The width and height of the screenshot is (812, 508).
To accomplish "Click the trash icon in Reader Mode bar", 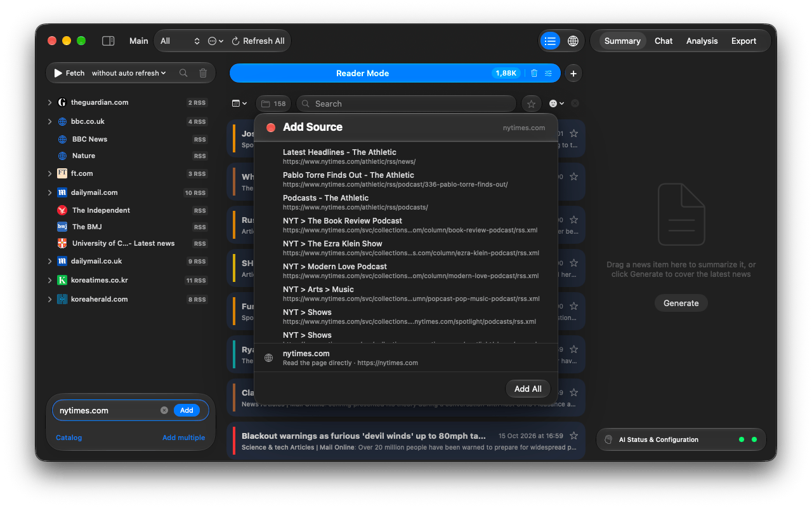I will (x=534, y=73).
